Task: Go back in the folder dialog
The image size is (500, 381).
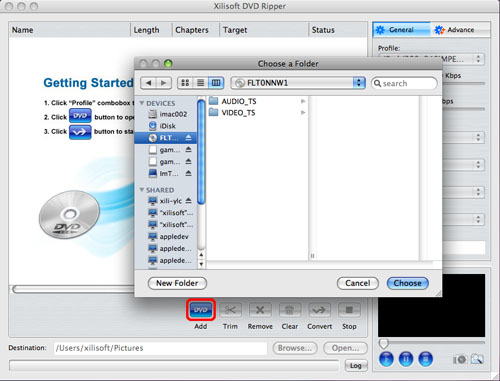Action: tap(148, 83)
